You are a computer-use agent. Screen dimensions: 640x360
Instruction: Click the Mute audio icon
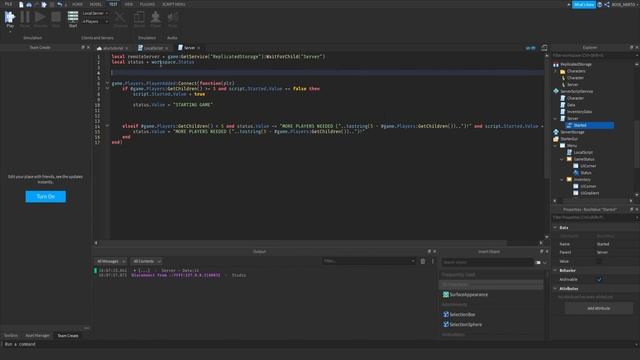[173, 18]
